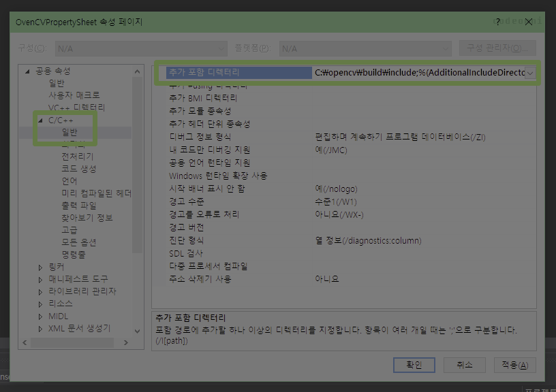The image size is (556, 392).
Task: Select 찾아보기 정보 tree item
Action: pos(87,218)
